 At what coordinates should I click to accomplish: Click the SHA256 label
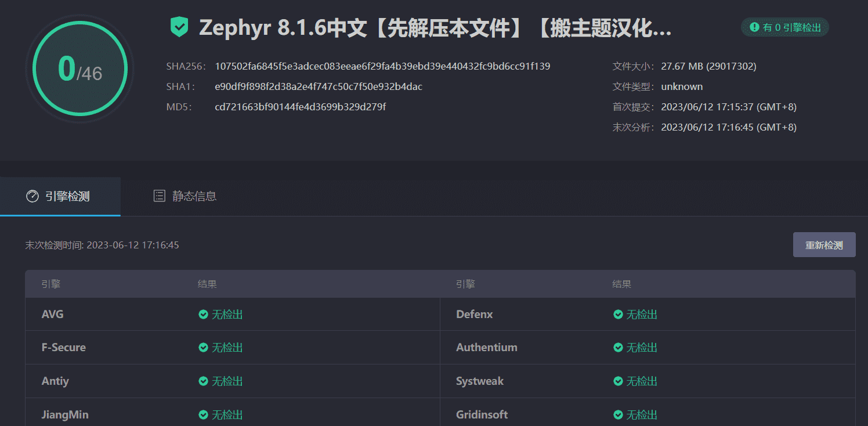tap(186, 66)
